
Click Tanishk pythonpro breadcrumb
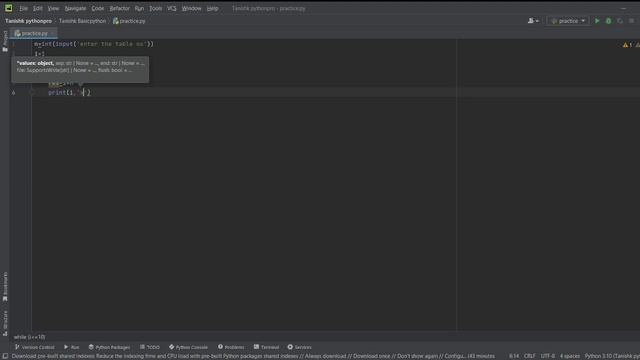29,21
